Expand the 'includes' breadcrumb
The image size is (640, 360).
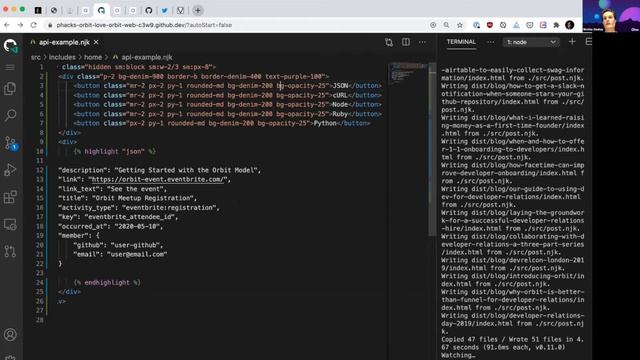tap(62, 57)
